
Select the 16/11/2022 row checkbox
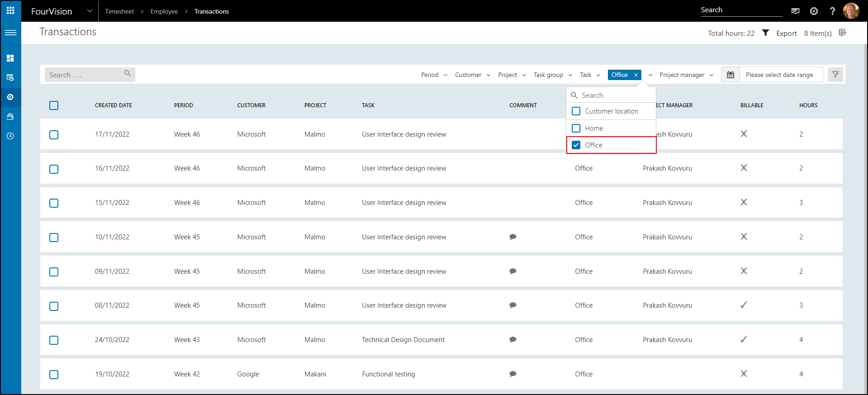coord(54,169)
